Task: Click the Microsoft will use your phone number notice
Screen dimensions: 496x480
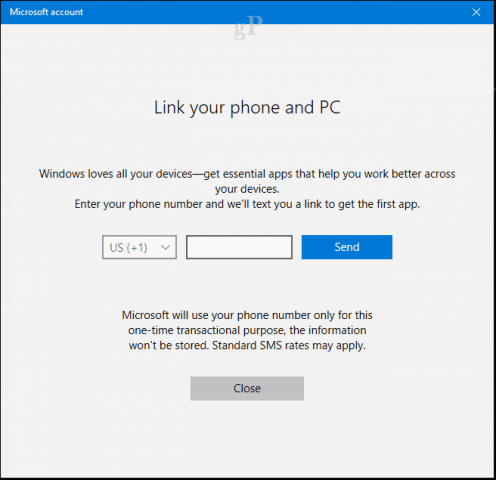Action: tap(247, 315)
